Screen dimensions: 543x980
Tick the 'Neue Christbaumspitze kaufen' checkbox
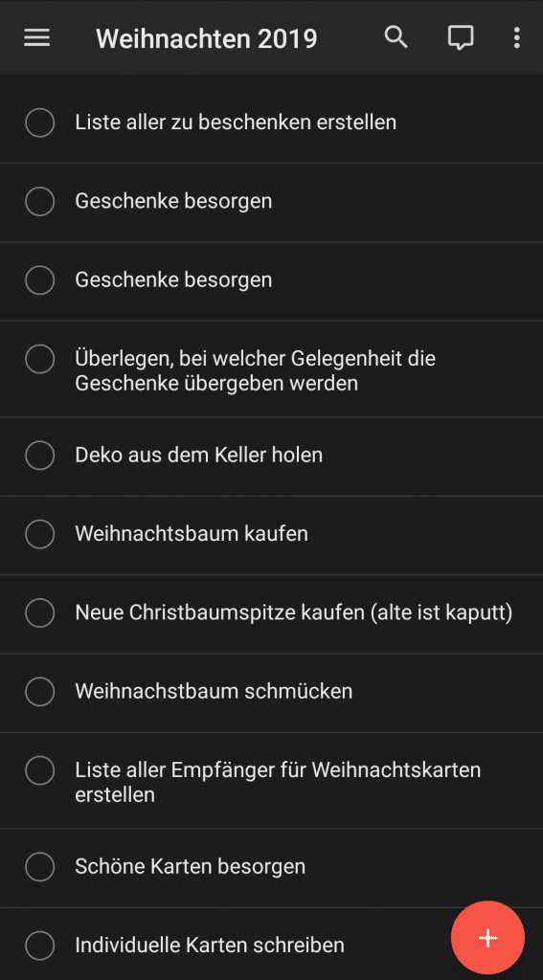coord(39,612)
